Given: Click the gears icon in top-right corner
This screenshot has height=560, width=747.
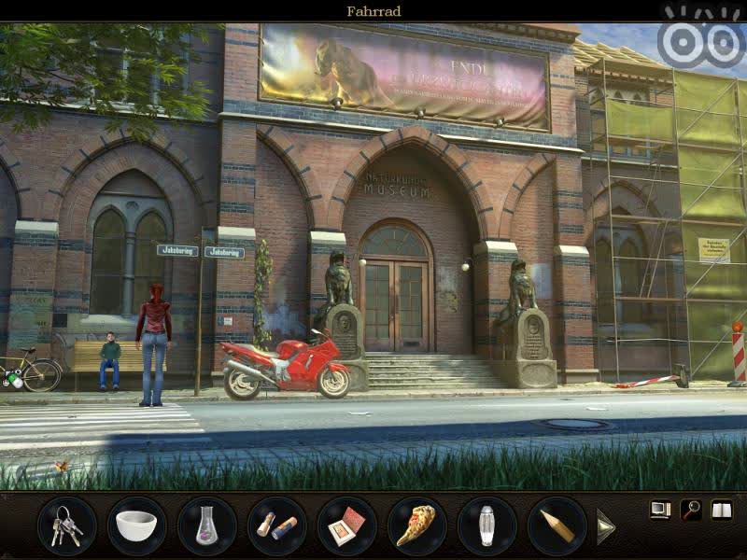Looking at the screenshot, I should pos(700,37).
